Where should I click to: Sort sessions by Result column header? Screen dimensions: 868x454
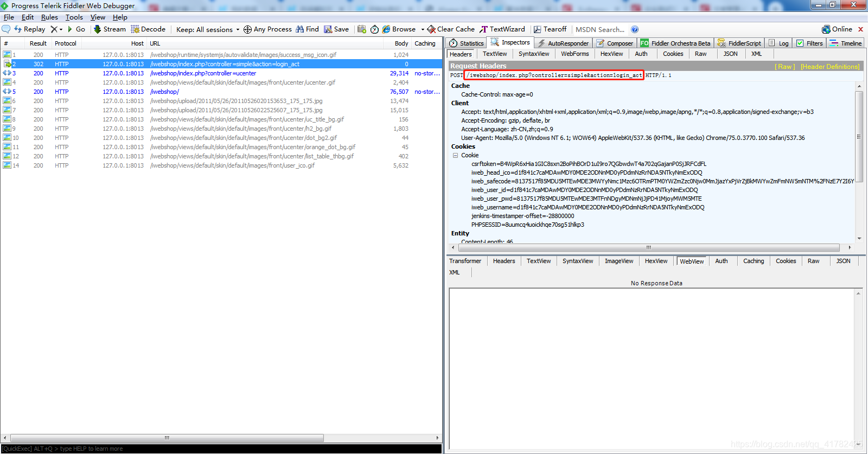pos(38,43)
